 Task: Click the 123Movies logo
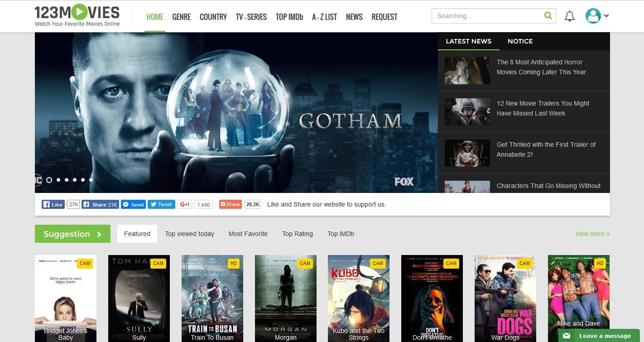click(77, 15)
